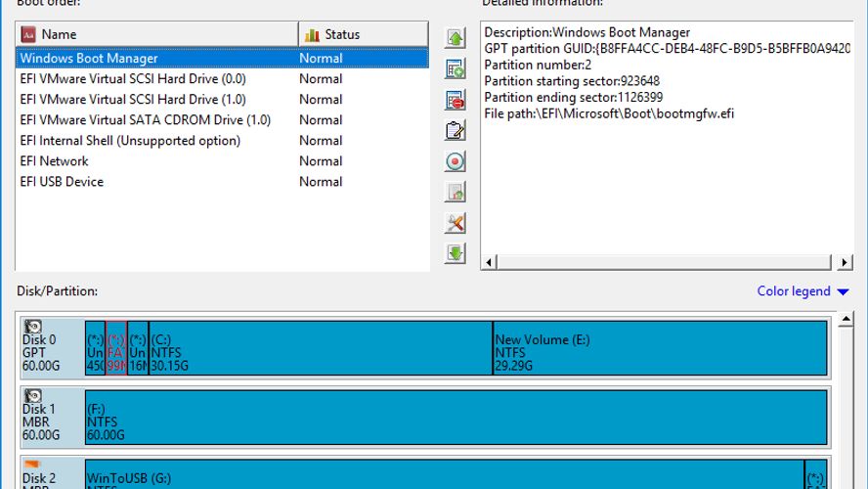Click Description:Windows Boot Manager line

pyautogui.click(x=586, y=32)
